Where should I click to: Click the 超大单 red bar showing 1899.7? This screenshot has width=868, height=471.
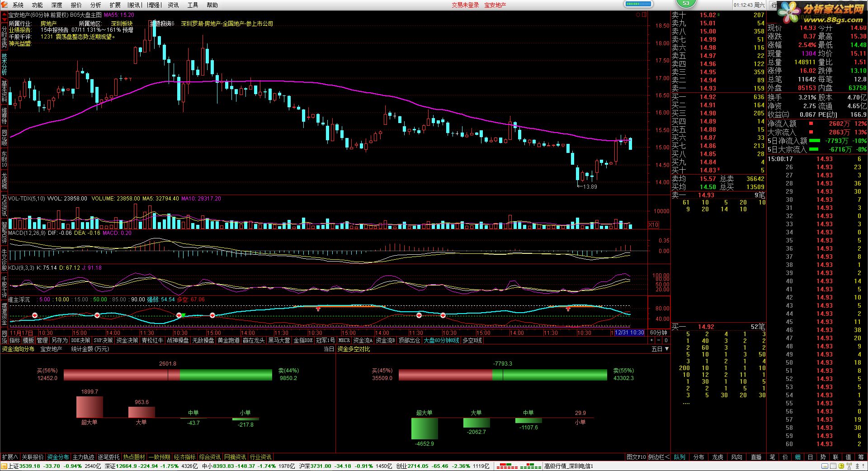pos(90,407)
